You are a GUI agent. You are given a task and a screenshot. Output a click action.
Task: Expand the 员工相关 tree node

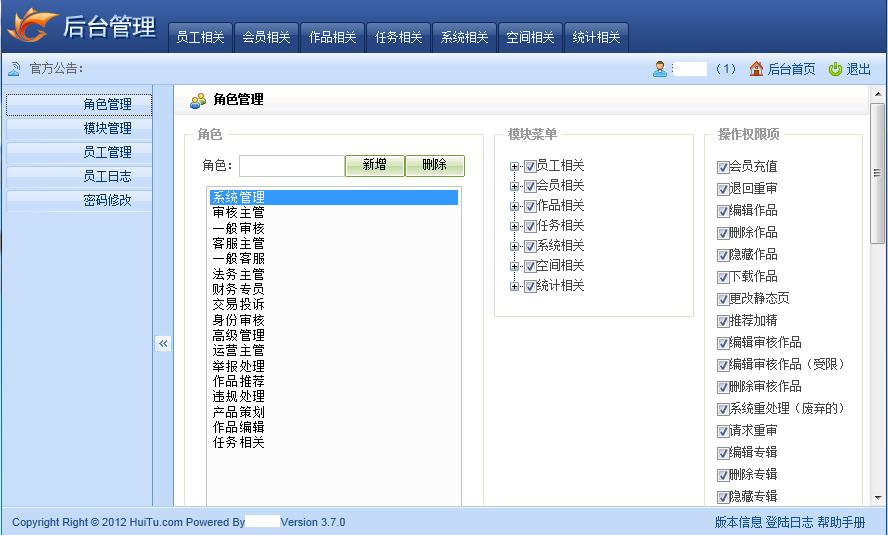(x=515, y=167)
